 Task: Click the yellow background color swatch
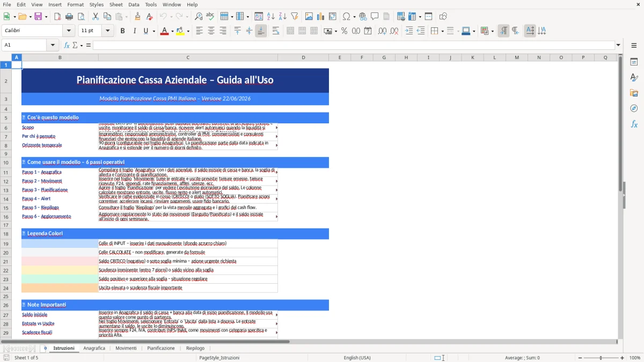(181, 31)
